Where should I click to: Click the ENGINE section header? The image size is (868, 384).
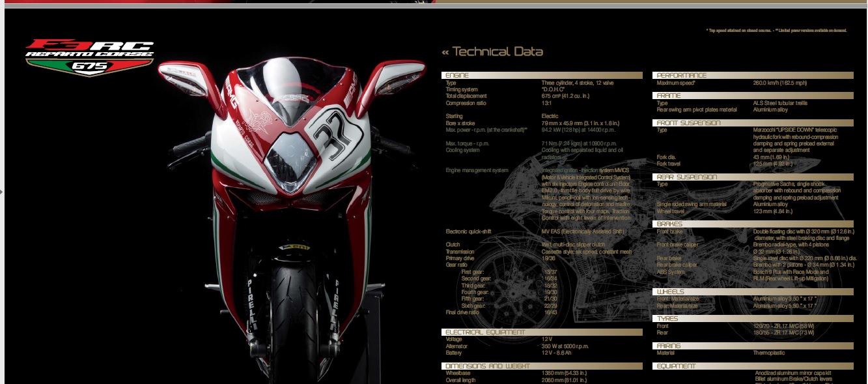[542, 76]
